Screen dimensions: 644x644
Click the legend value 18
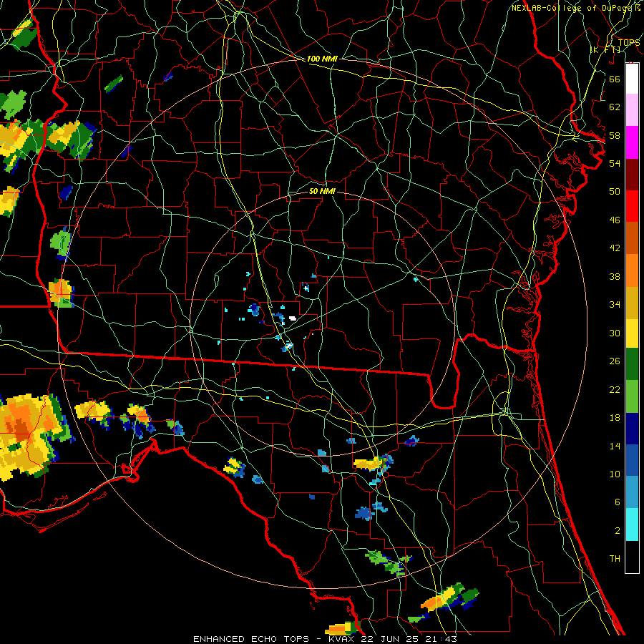[615, 418]
